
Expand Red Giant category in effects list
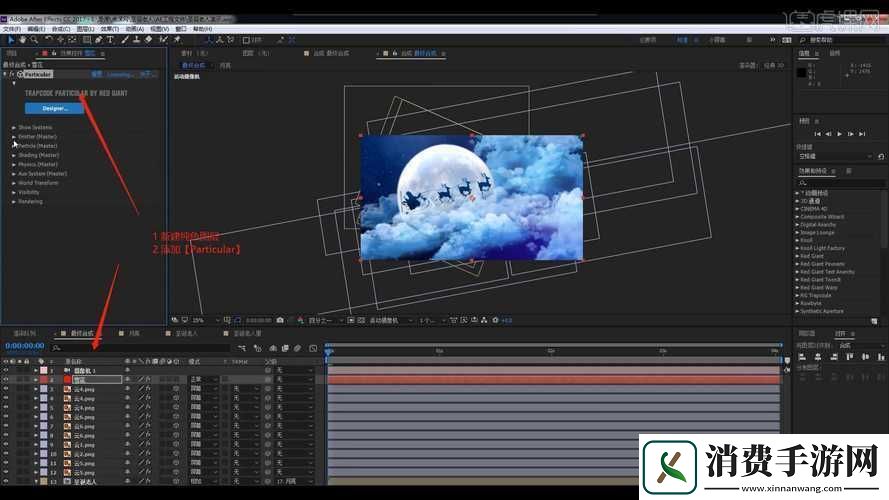coord(797,256)
